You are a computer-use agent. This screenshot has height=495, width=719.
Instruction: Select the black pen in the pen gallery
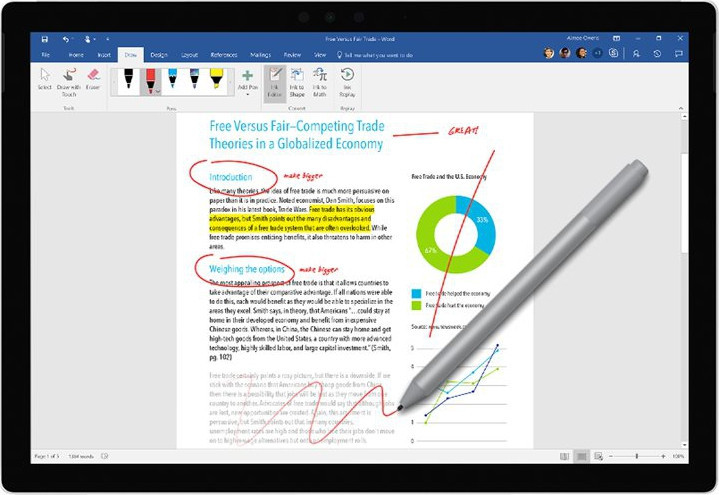tap(127, 79)
